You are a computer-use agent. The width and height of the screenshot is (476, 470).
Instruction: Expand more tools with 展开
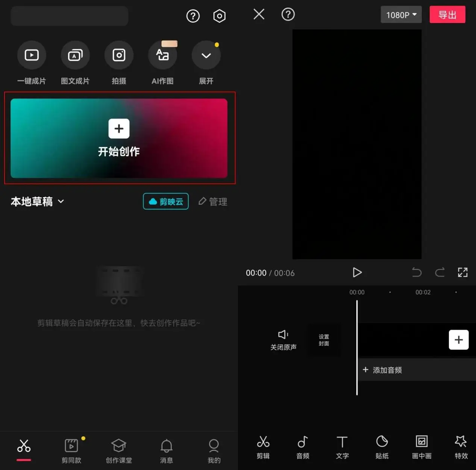point(206,55)
